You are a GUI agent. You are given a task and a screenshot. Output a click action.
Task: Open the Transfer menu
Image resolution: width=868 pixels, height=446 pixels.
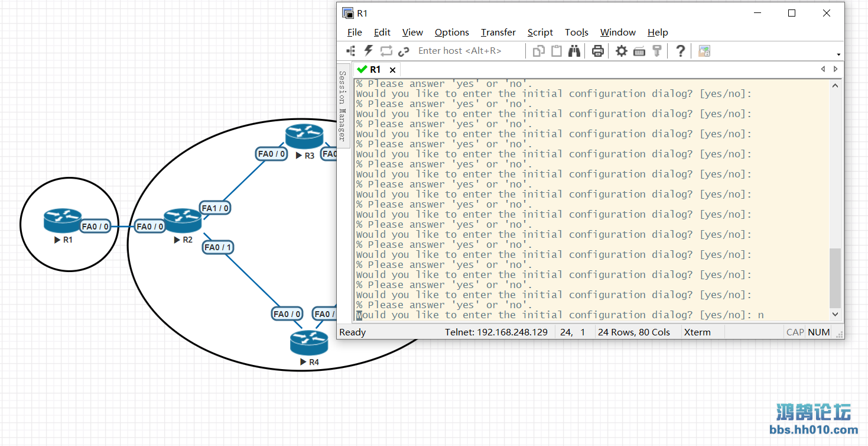point(498,33)
